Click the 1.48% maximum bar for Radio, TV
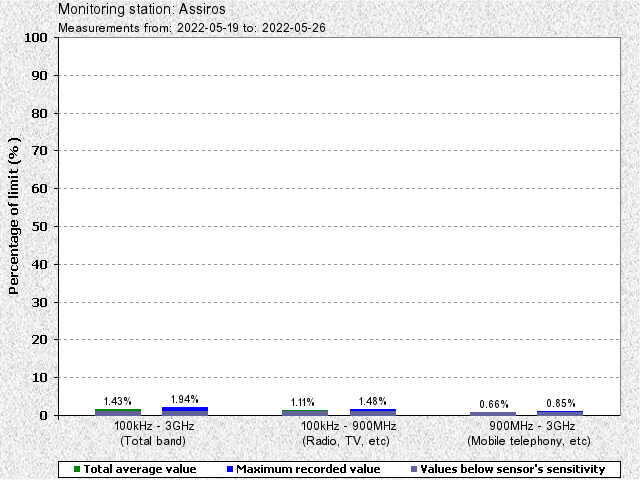 (372, 411)
